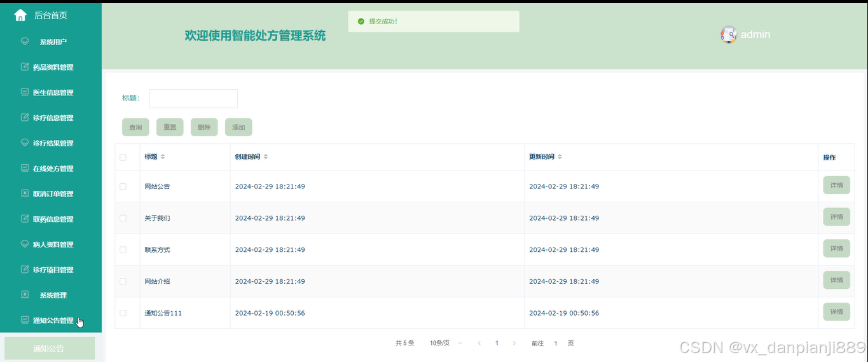
Task: Click the chart icon next to 通知公告管理
Action: tap(25, 320)
